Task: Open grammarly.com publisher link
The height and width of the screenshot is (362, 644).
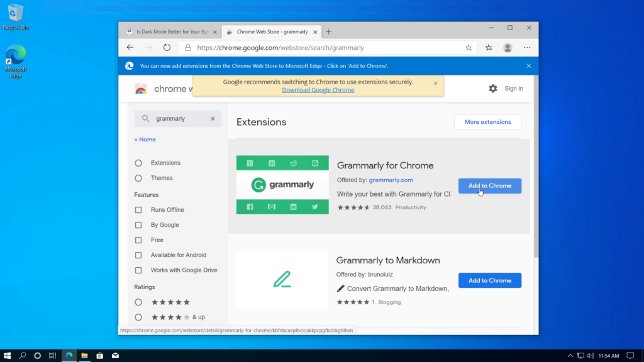Action: (x=391, y=180)
